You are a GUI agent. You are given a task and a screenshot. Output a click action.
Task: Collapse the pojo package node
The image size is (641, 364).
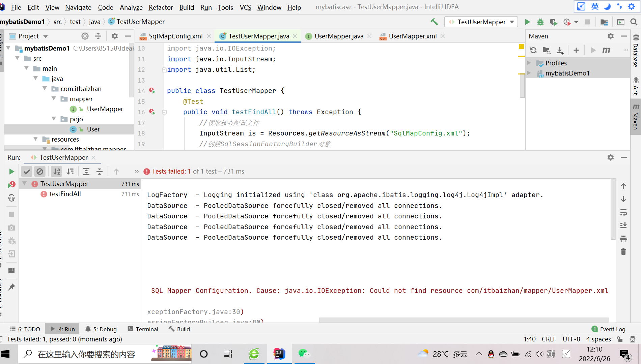pos(54,119)
